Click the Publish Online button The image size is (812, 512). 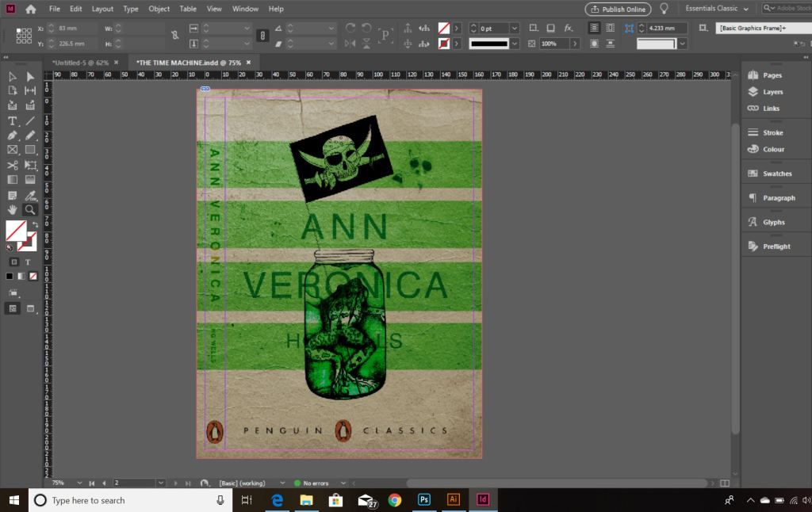[x=618, y=9]
